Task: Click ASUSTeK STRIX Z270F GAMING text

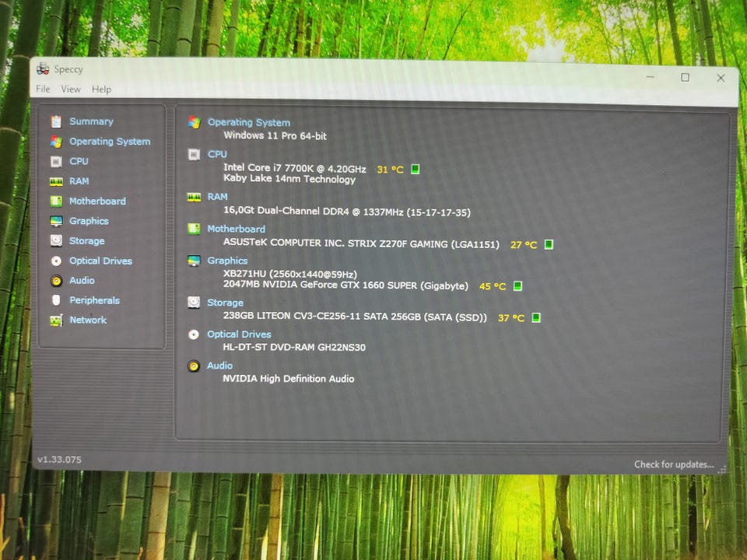Action: pos(361,243)
